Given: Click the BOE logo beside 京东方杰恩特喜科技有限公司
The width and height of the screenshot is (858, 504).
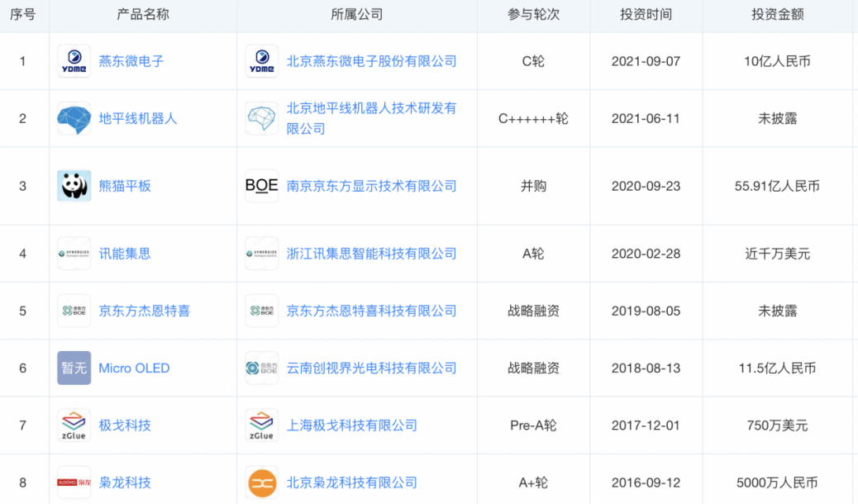Looking at the screenshot, I should click(x=261, y=311).
